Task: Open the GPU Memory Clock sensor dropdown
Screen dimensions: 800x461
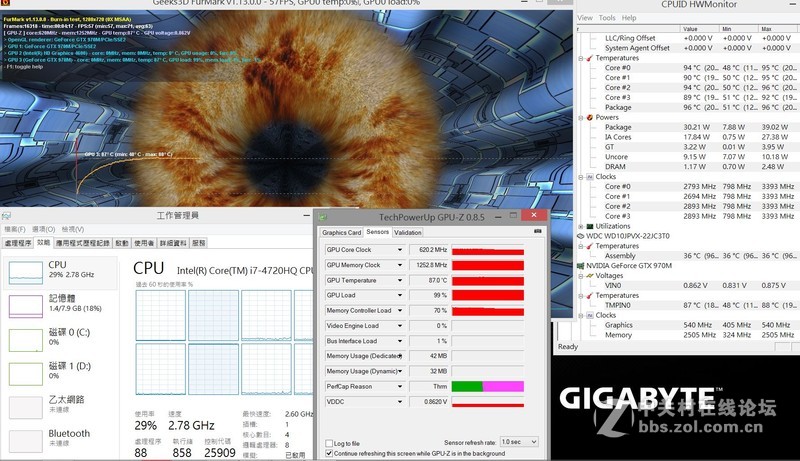Action: [400, 265]
